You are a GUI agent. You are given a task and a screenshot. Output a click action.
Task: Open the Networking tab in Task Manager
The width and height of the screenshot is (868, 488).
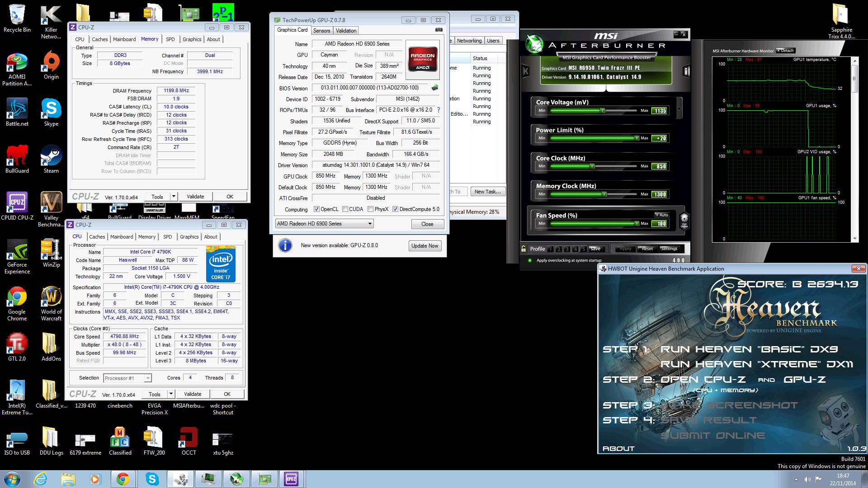[x=469, y=41]
